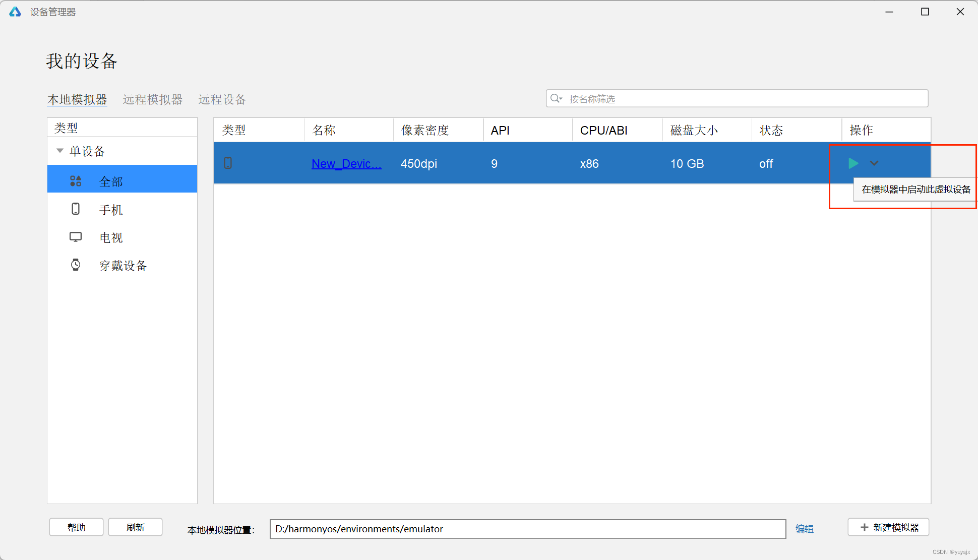
Task: Open the search filter dropdown arrow
Action: point(561,100)
